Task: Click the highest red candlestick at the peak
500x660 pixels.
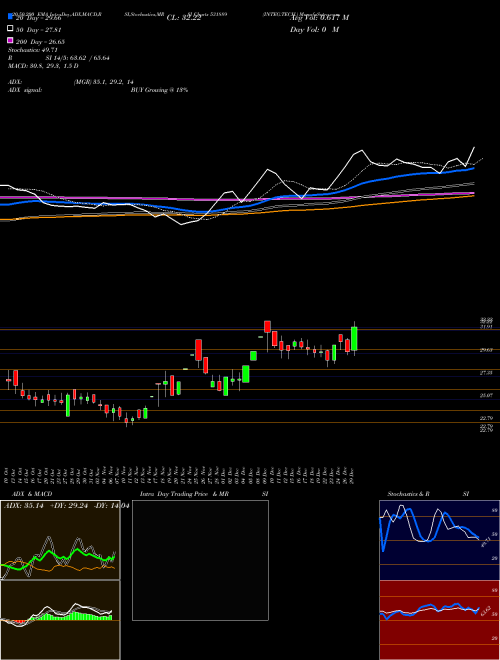Action: coord(267,327)
